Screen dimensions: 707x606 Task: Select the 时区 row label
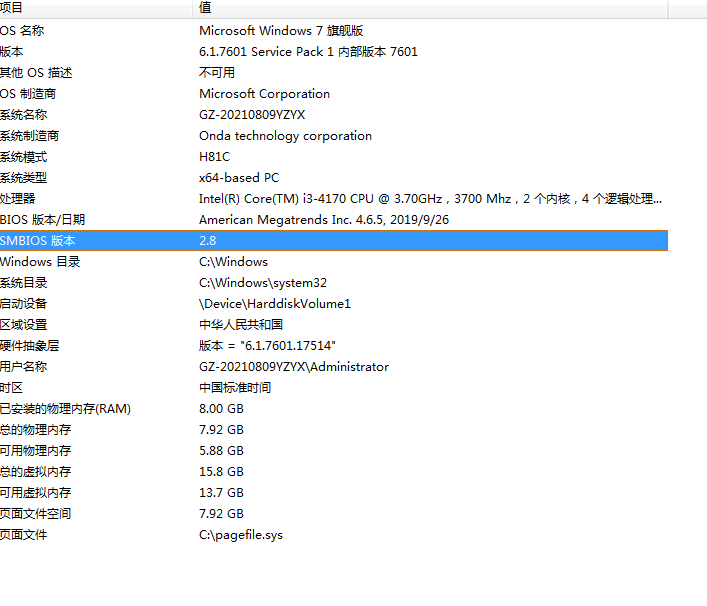click(x=11, y=388)
